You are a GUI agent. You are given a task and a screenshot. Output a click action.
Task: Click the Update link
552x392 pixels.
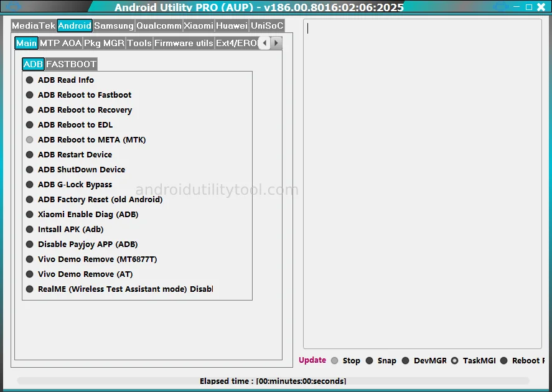[x=312, y=360]
